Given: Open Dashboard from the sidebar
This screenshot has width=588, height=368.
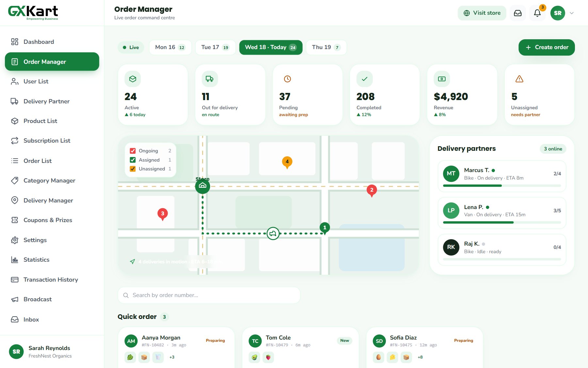Looking at the screenshot, I should (52, 42).
